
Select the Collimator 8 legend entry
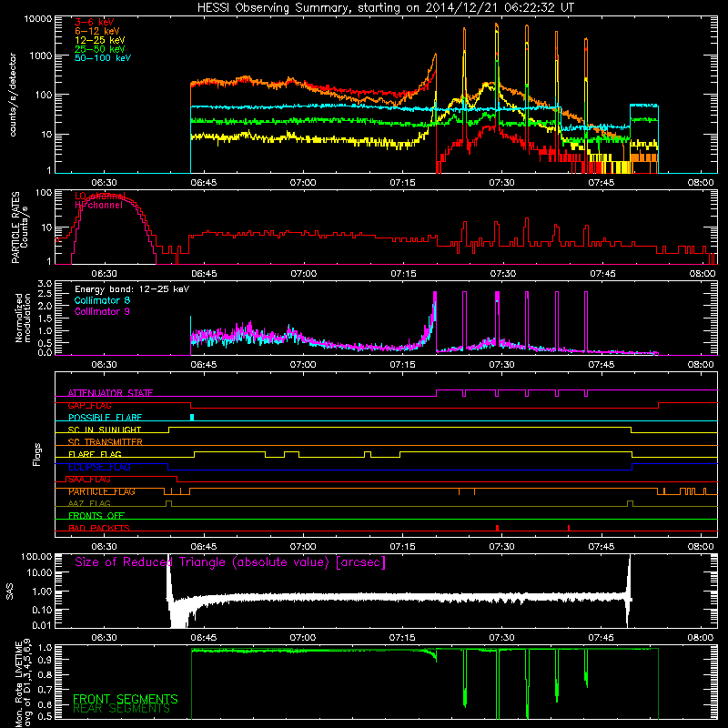click(102, 300)
